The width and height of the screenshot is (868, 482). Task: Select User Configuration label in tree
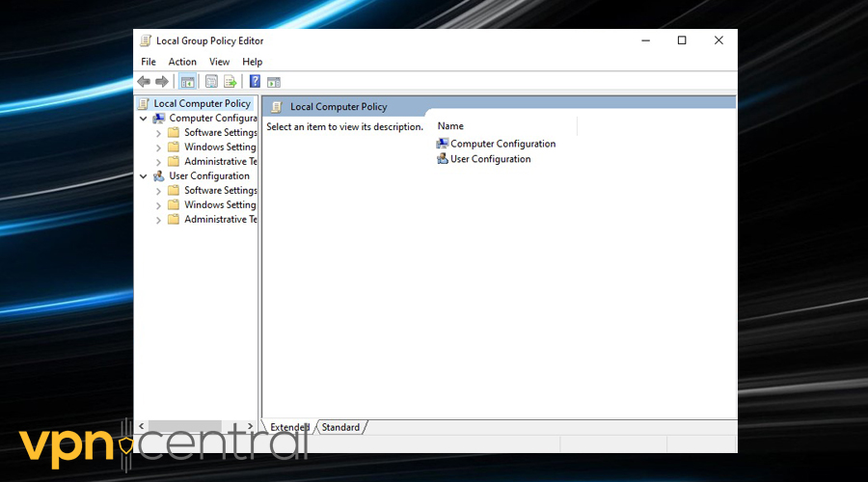pos(209,176)
